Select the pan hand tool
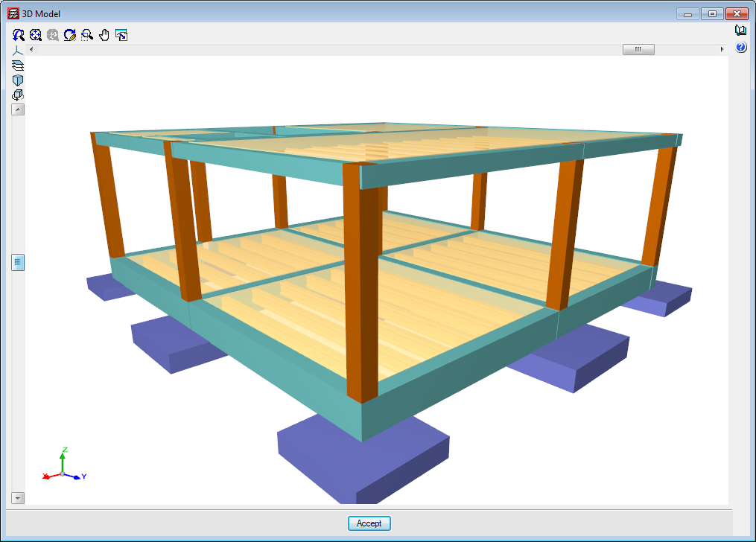Screen dimensions: 756x542 point(104,35)
